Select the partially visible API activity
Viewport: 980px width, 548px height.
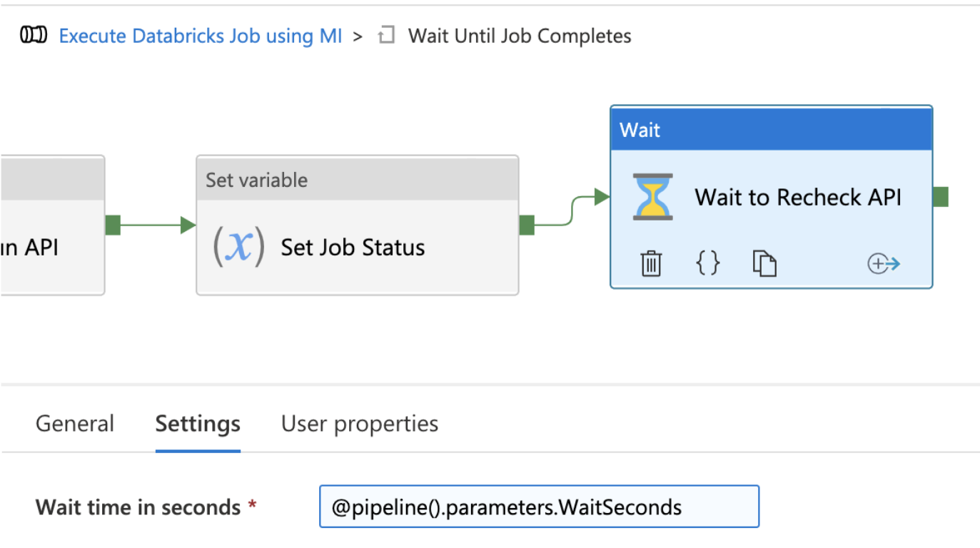(x=50, y=247)
